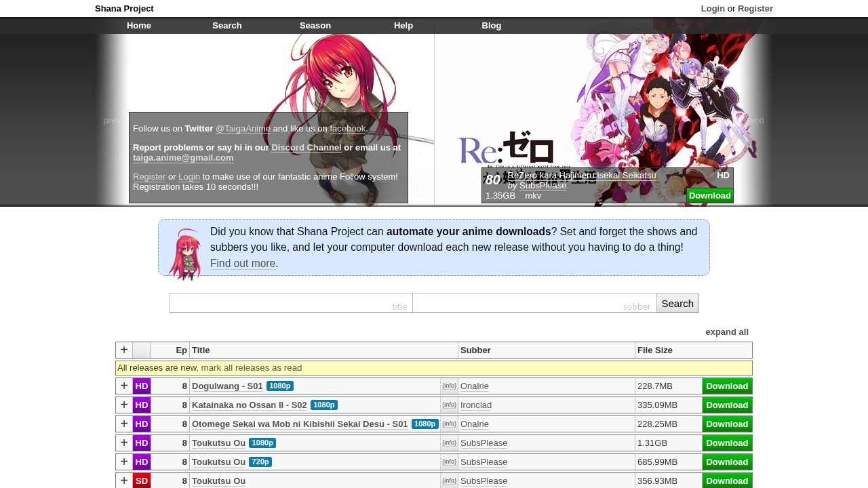Image resolution: width=868 pixels, height=488 pixels.
Task: Open the Season menu item
Action: (315, 26)
